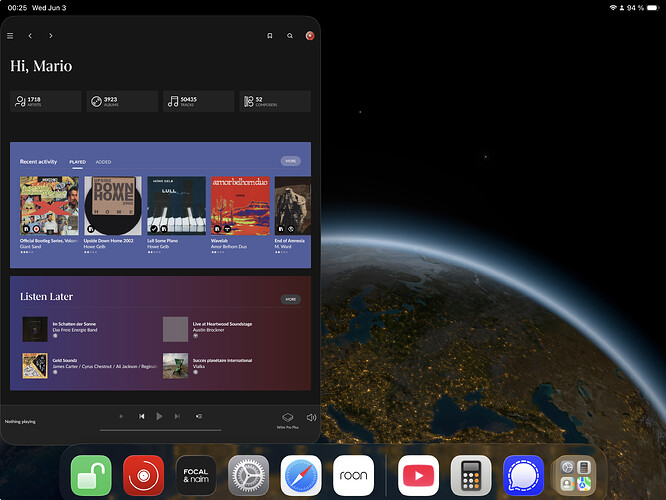
Task: Skip to previous track
Action: 142,416
